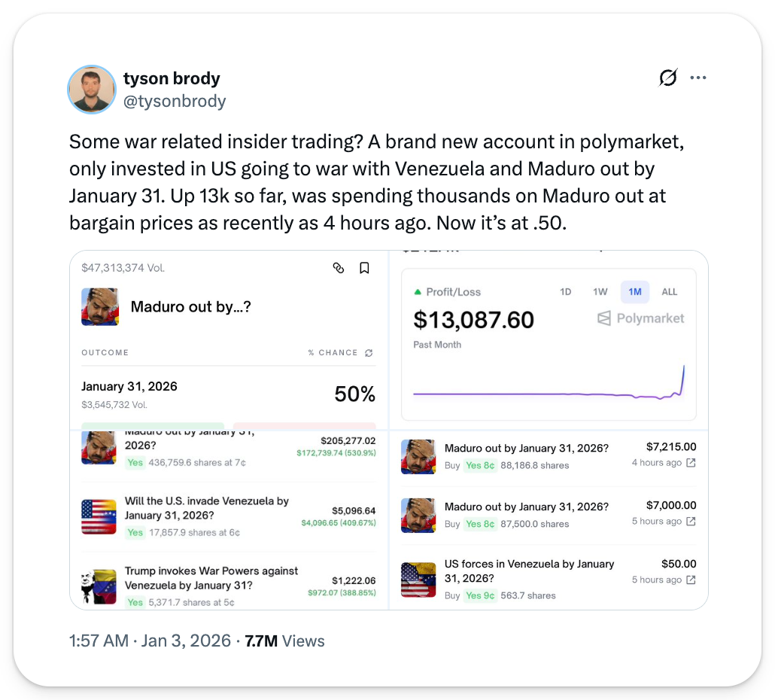The height and width of the screenshot is (700, 775).
Task: Click the refresh icon beside % Chance
Action: [369, 352]
